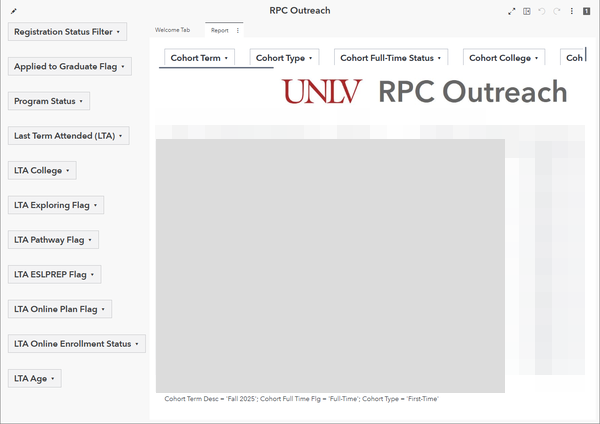Open the Cohort Type dropdown
The height and width of the screenshot is (424, 600).
click(284, 57)
